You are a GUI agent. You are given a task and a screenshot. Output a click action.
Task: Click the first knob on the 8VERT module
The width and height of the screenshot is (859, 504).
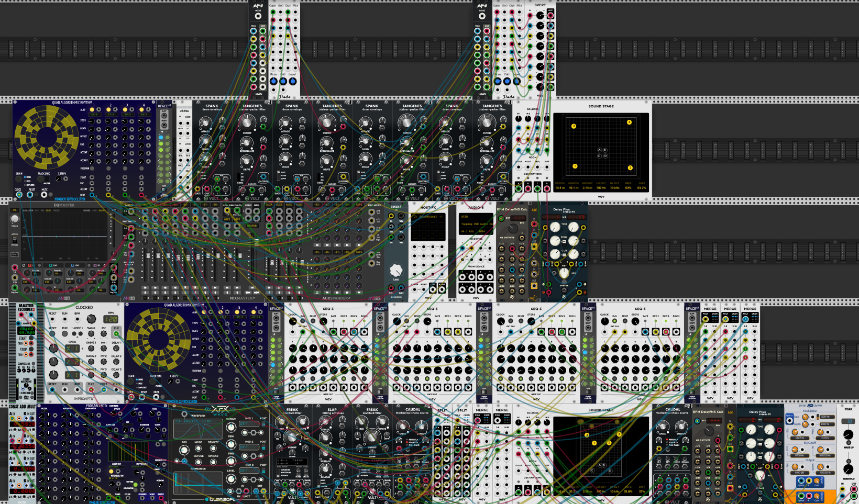540,15
